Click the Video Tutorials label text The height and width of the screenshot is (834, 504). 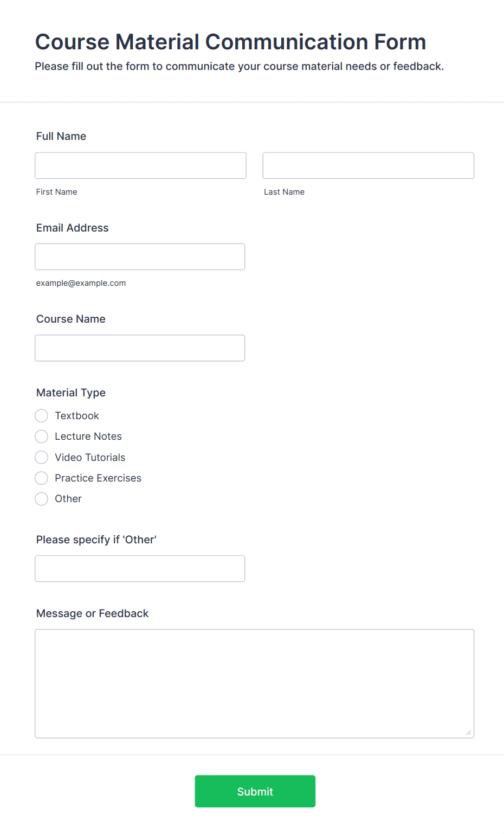90,457
